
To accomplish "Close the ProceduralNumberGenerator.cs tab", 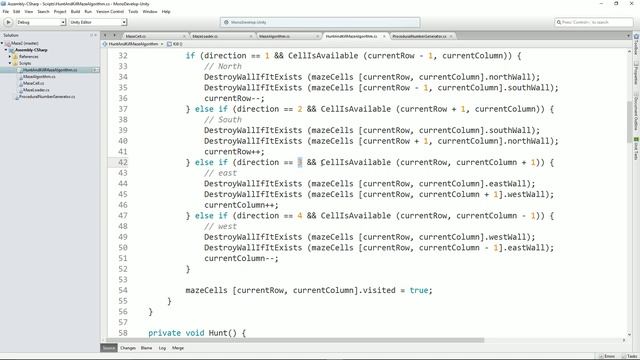I will pyautogui.click(x=451, y=36).
